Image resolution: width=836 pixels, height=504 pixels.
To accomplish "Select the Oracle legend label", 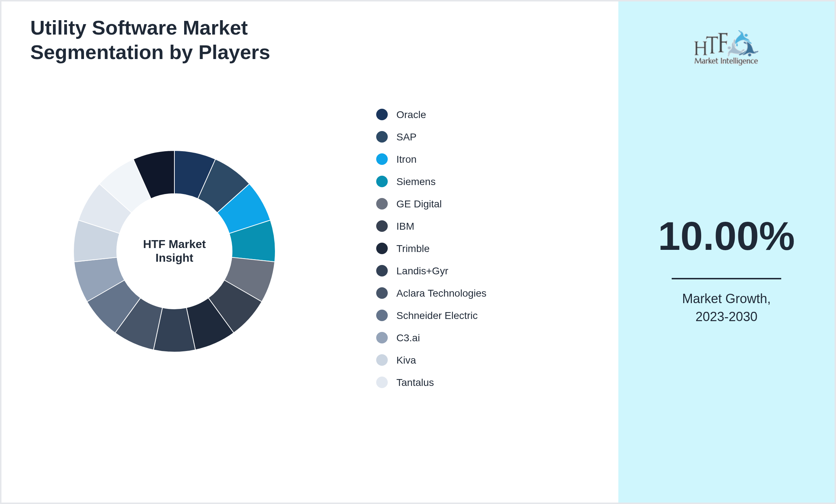I will 411,114.
